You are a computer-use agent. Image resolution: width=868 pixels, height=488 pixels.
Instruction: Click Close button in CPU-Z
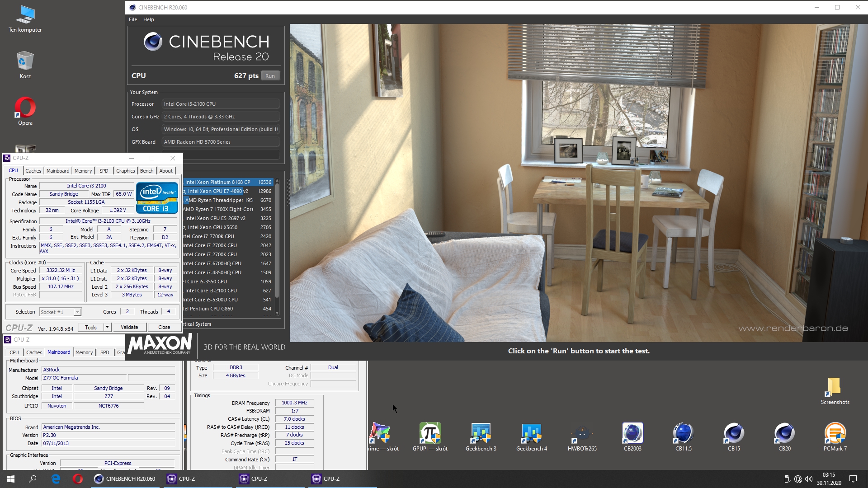pyautogui.click(x=164, y=327)
